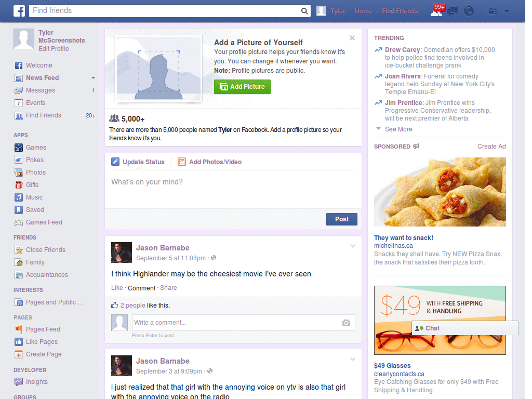This screenshot has height=399, width=532.
Task: Click the Photos app icon
Action: coord(19,172)
